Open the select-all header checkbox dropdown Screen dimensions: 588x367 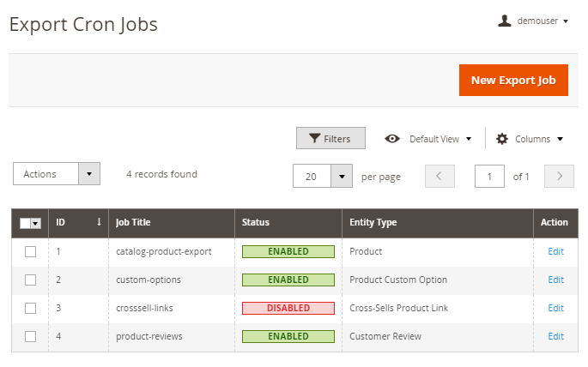pyautogui.click(x=36, y=223)
